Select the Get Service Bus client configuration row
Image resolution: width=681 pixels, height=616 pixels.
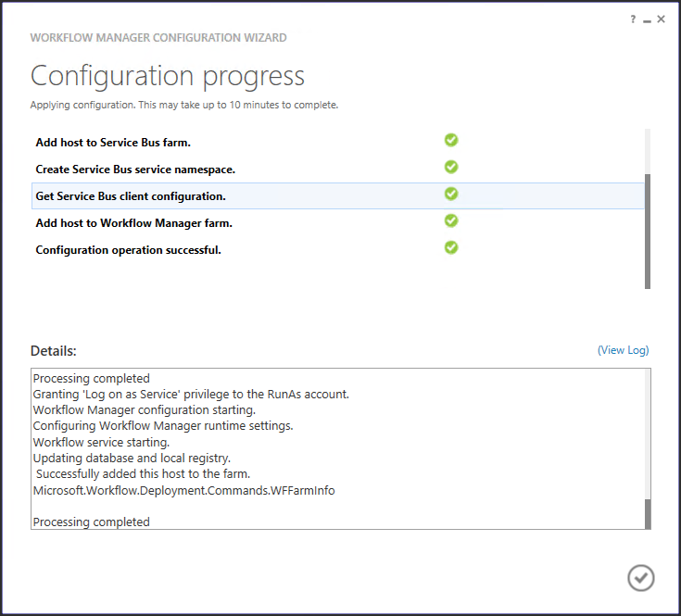[131, 196]
